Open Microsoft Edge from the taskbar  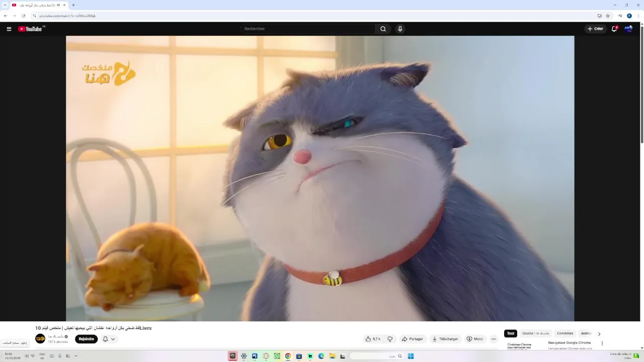[x=321, y=356]
